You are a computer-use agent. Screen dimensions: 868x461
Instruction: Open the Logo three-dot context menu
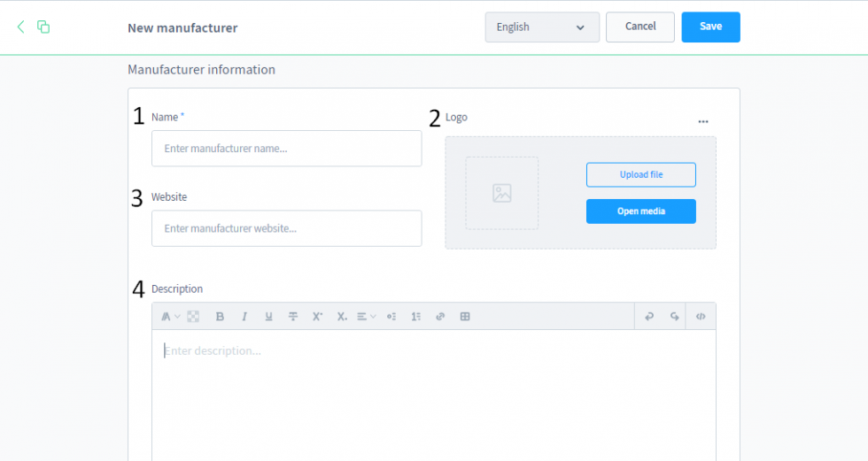point(703,121)
